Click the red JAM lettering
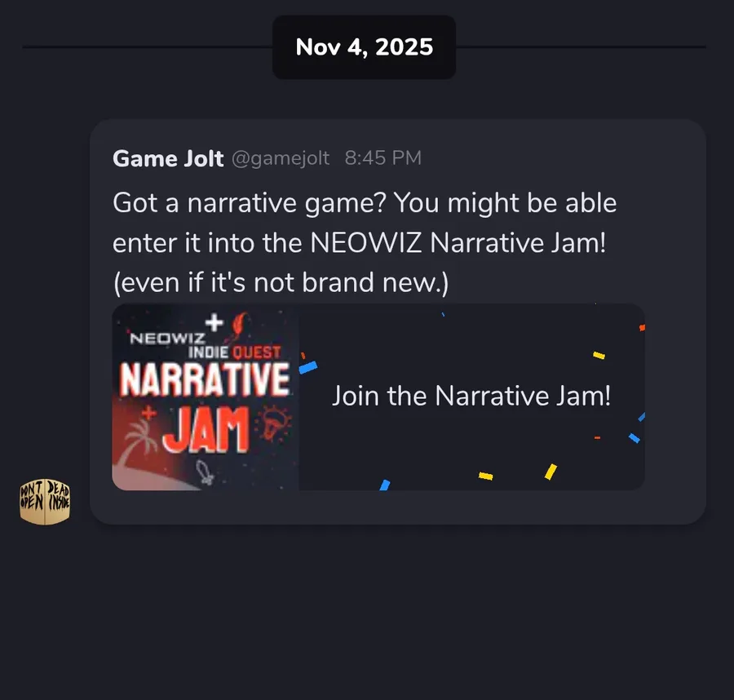This screenshot has width=734, height=700. [206, 429]
